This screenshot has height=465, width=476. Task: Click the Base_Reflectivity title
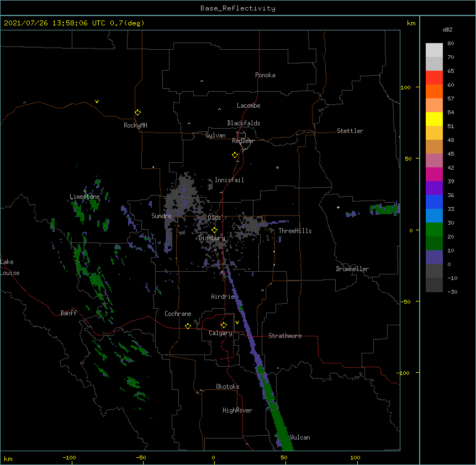coord(238,8)
